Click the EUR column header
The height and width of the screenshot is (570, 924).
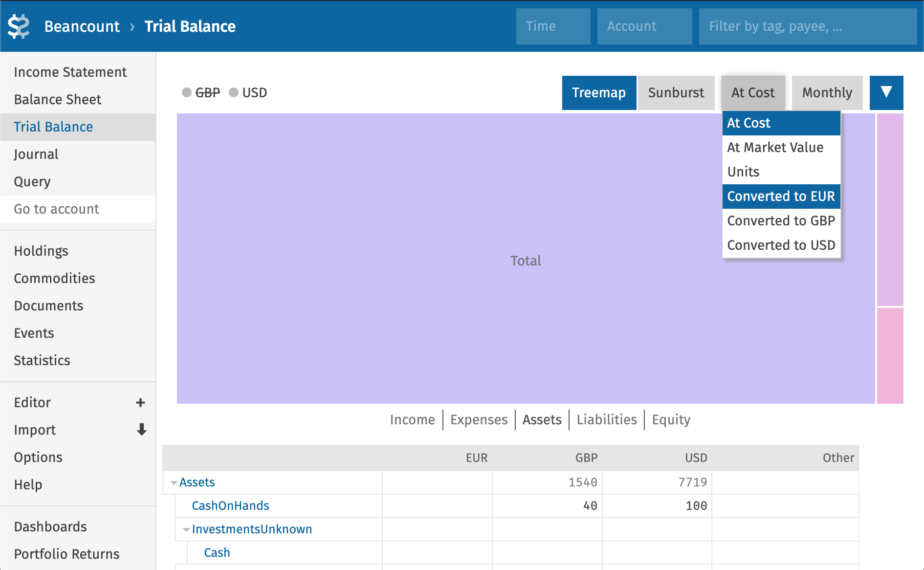coord(477,458)
